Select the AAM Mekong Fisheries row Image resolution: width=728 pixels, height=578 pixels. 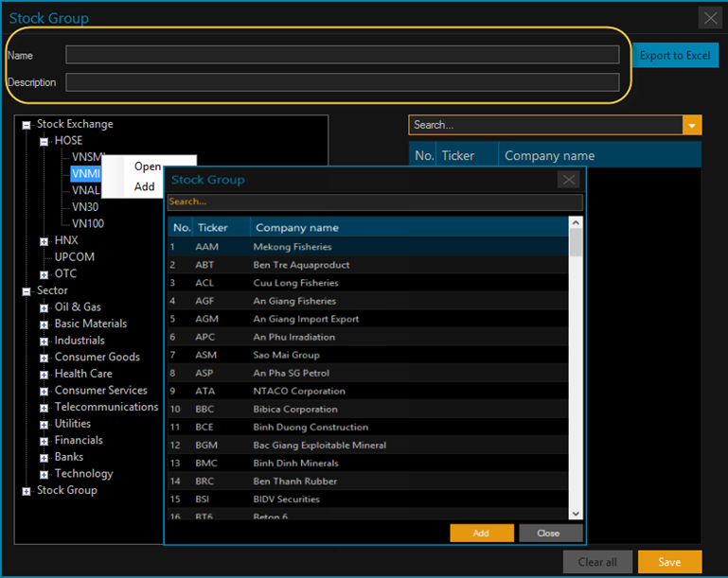pyautogui.click(x=367, y=247)
